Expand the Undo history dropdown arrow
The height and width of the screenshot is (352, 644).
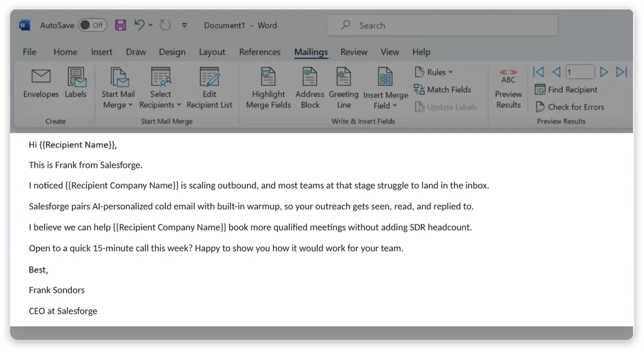[x=151, y=25]
